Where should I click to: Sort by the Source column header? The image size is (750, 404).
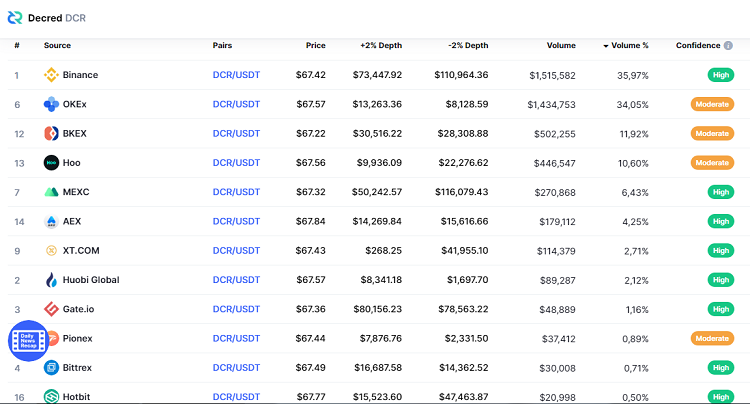pyautogui.click(x=57, y=45)
